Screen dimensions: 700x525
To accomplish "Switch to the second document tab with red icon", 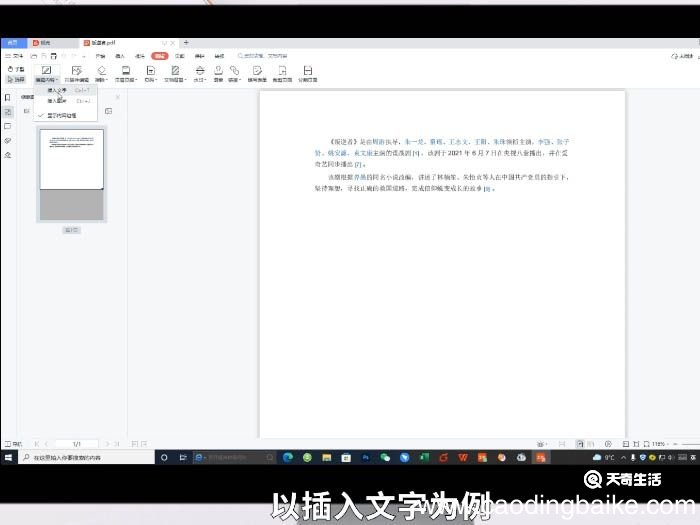I will (x=53, y=42).
